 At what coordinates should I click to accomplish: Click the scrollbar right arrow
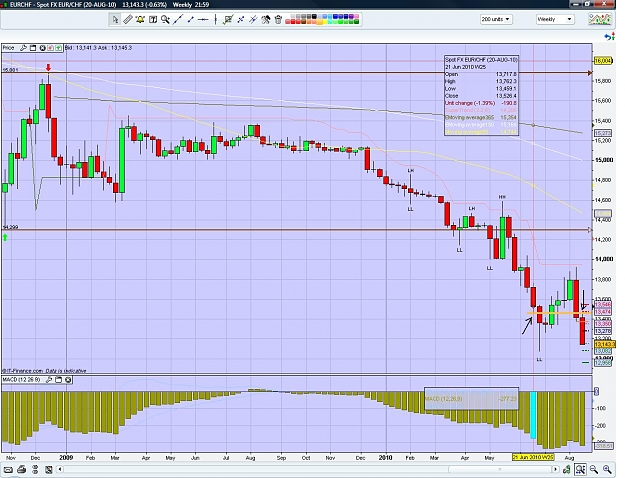[555, 470]
